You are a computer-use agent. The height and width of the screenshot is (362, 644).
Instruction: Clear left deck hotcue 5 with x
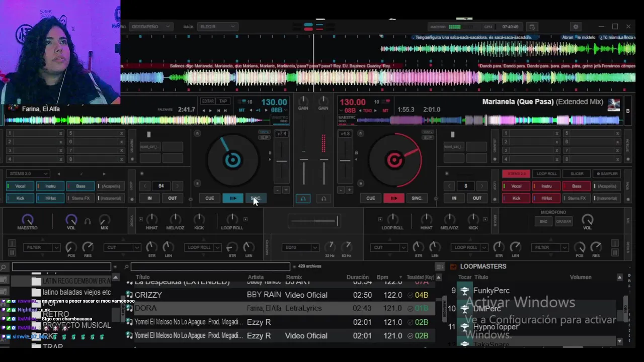tap(121, 133)
